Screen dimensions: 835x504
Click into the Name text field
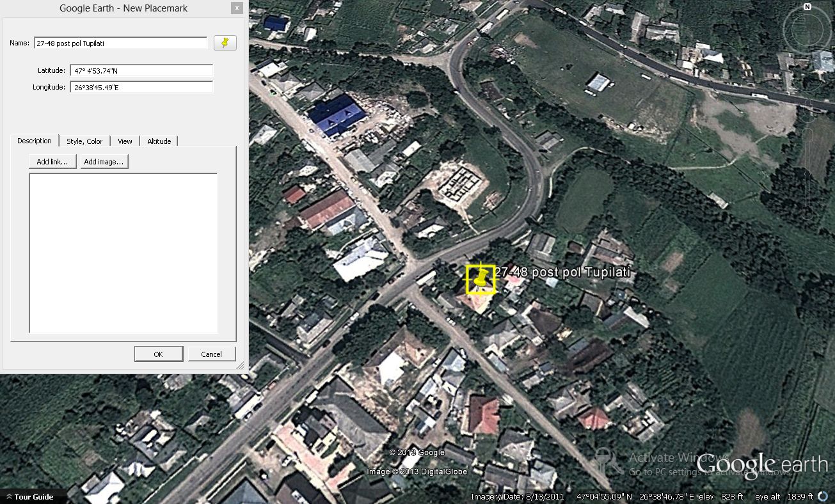click(120, 43)
